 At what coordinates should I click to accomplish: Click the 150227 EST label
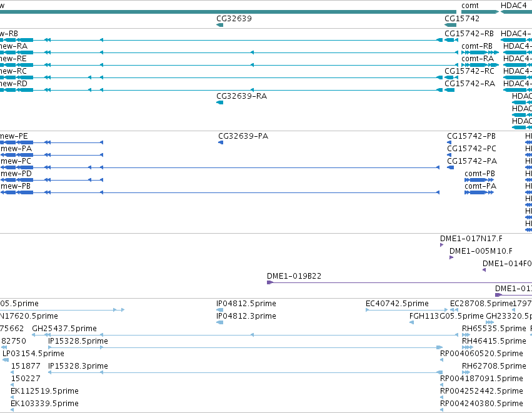pos(26,379)
